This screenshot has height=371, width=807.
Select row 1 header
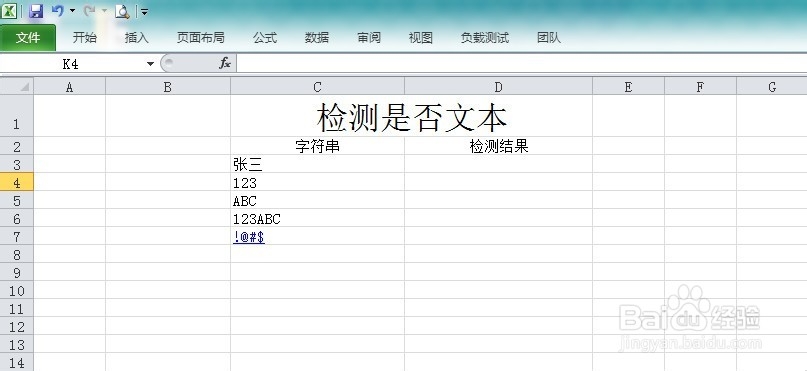[17, 116]
